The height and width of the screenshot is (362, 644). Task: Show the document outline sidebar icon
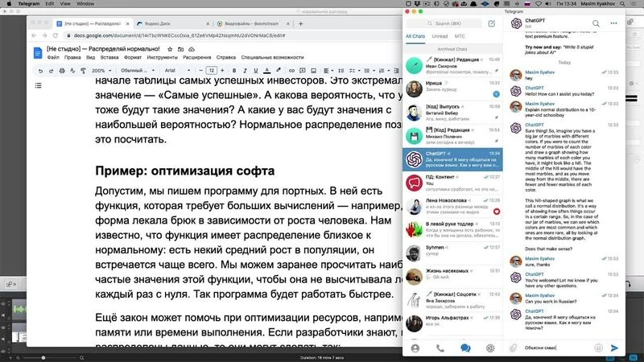(38, 85)
